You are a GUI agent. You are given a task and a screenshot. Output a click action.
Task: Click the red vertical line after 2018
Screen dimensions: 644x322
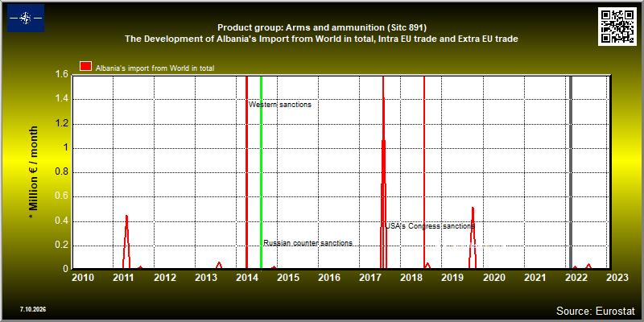tap(424, 171)
